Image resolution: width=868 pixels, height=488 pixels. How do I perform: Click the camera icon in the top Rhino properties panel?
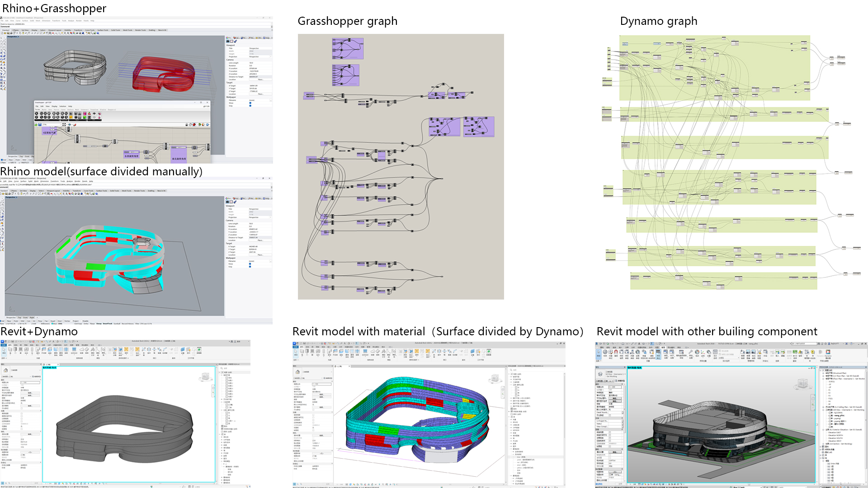pos(228,41)
